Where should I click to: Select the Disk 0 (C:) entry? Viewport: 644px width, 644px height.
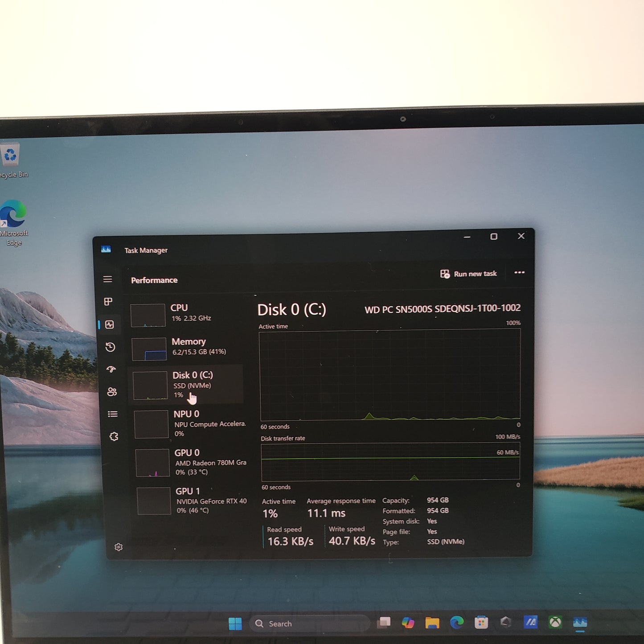186,385
